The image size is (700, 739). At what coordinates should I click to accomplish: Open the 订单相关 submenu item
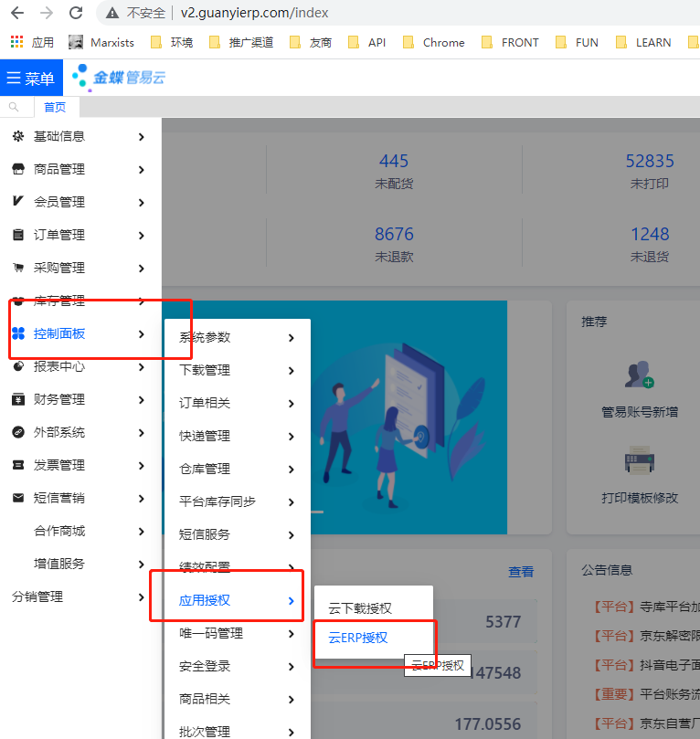pyautogui.click(x=237, y=403)
